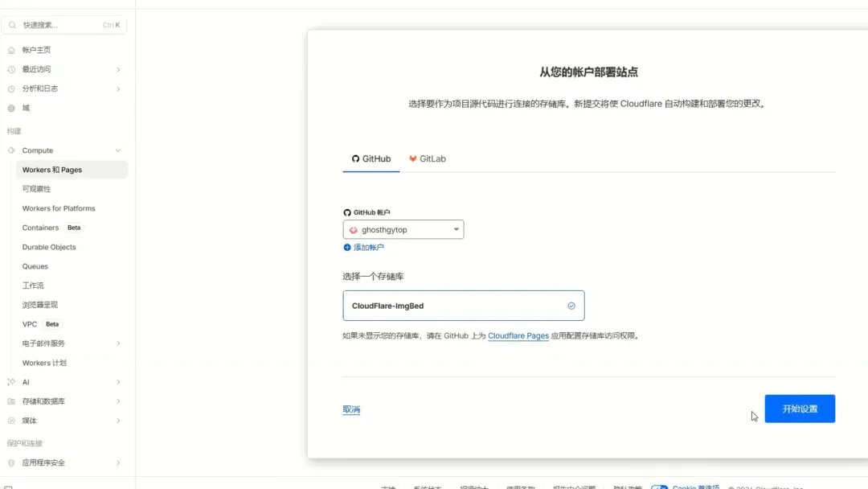Click the 媒体 media icon
The image size is (868, 489).
pyautogui.click(x=11, y=421)
